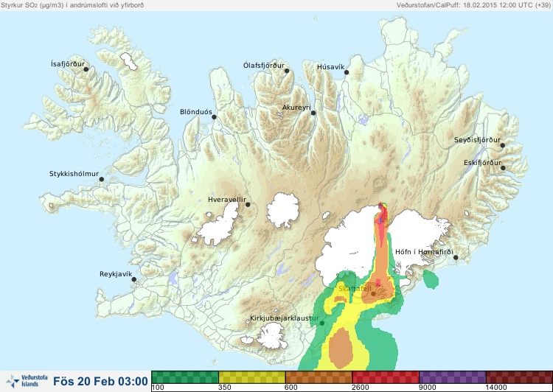Click the 'Akureyri' town label
The width and height of the screenshot is (553, 392).
click(296, 108)
